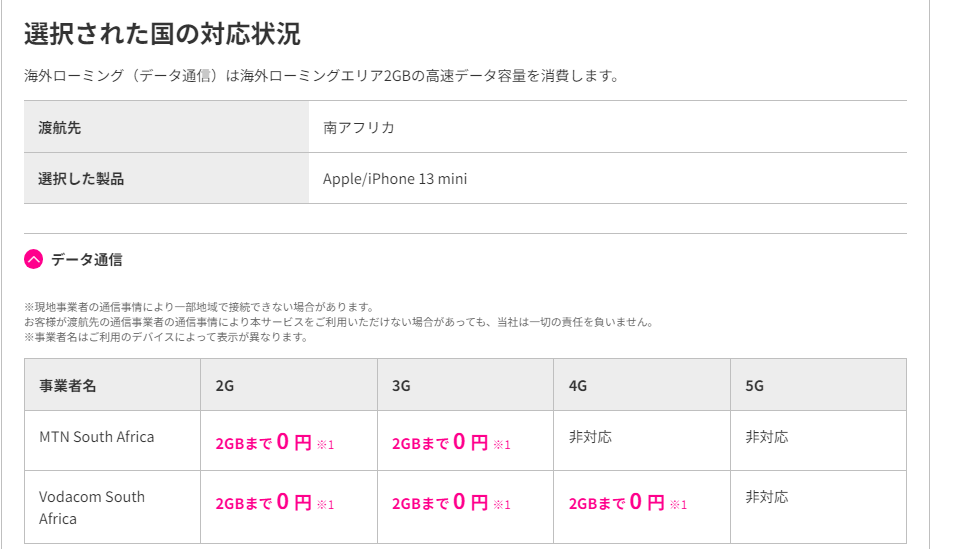Open the ※1 note in Vodacom 3G cell
976x549 pixels.
pyautogui.click(x=501, y=505)
